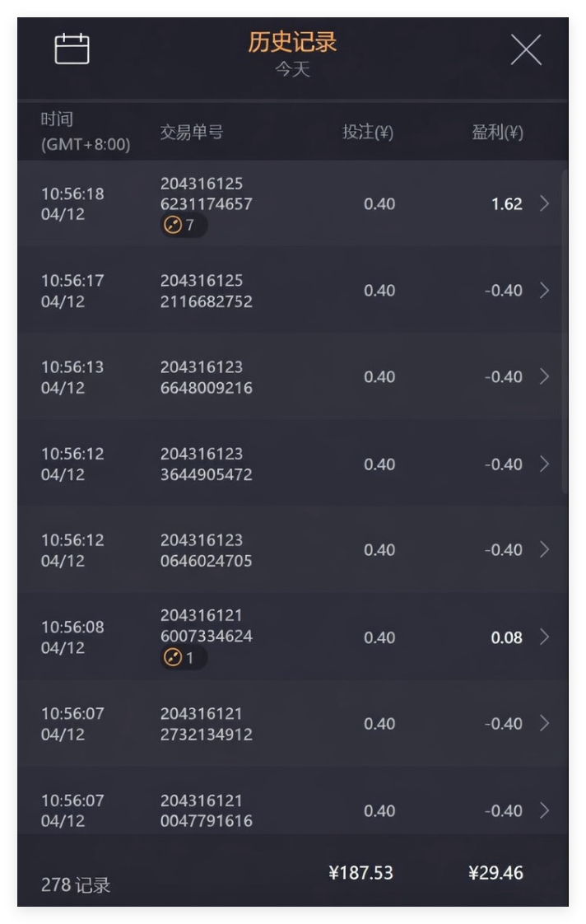The width and height of the screenshot is (586, 924).
Task: Show details of the 0.08 profit record
Action: [544, 637]
